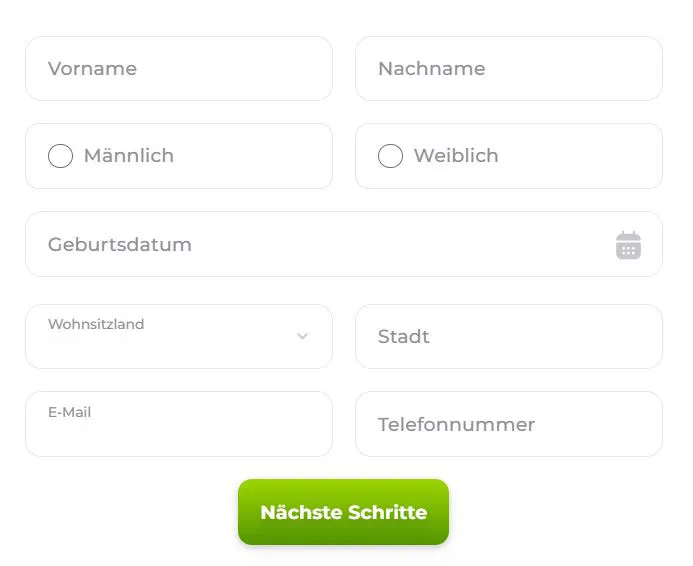Click into the Nachname field
Viewport: 693px width, 566px height.
[x=509, y=68]
